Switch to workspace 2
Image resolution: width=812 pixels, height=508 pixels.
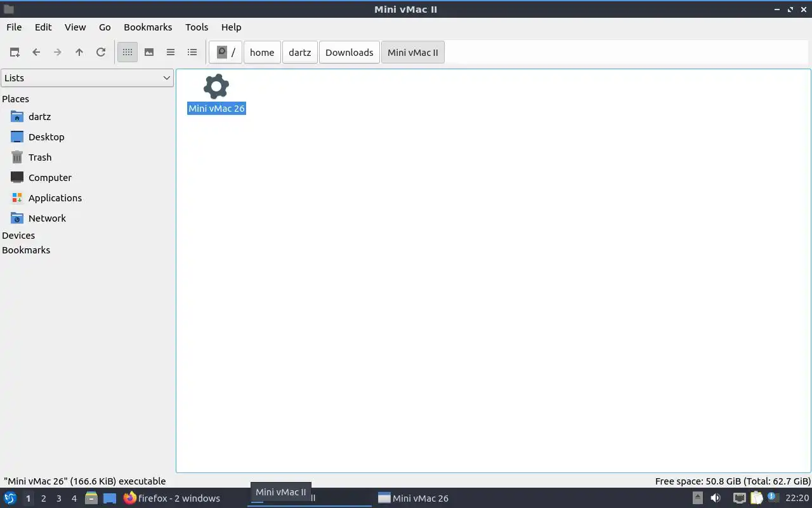44,498
